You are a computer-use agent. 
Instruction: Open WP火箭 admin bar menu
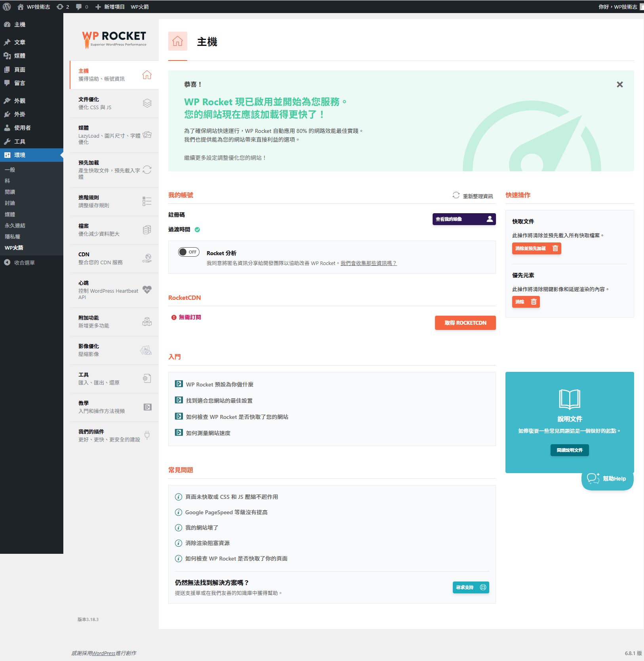[x=140, y=7]
